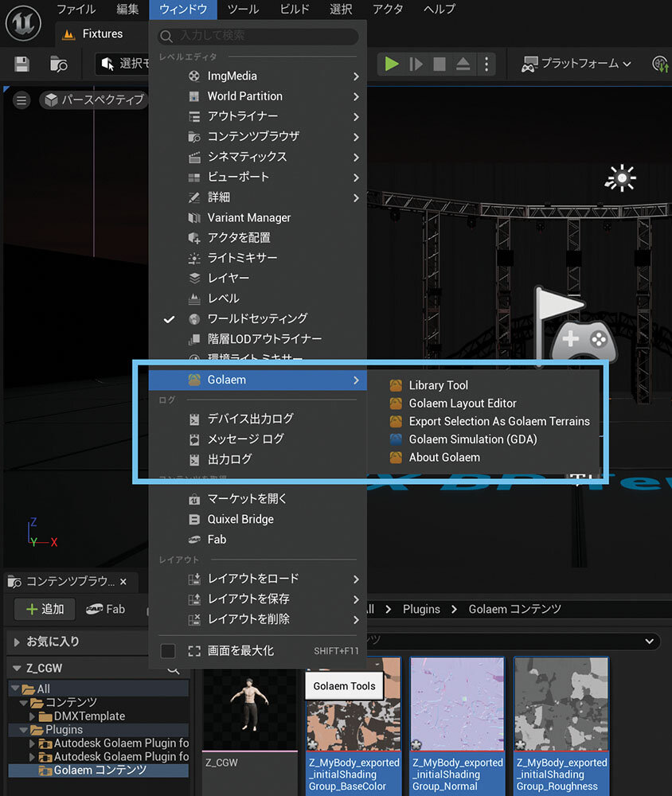Click the 出力ログ icon
This screenshot has height=796, width=672.
pyautogui.click(x=194, y=460)
